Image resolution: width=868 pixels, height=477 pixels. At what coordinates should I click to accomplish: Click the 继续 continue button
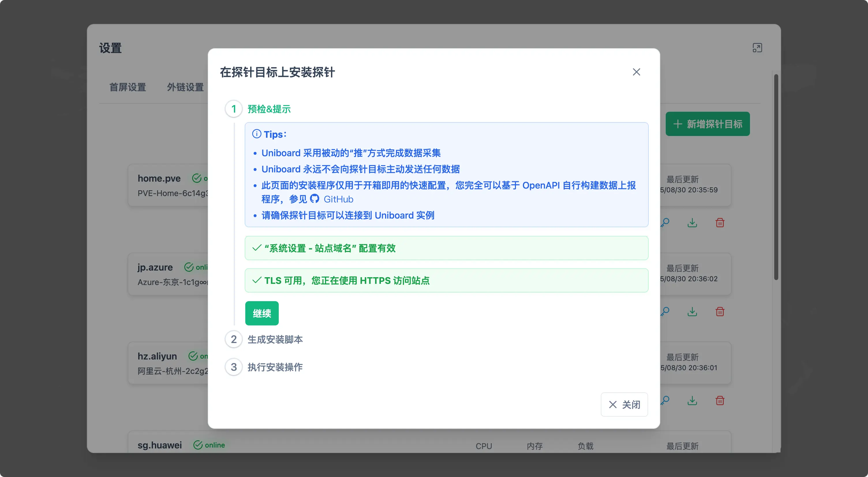(262, 313)
